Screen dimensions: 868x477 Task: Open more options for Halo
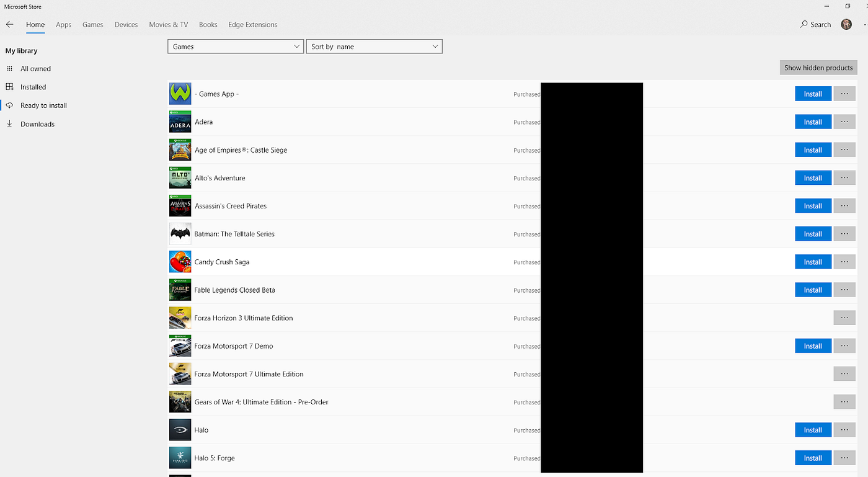[844, 430]
